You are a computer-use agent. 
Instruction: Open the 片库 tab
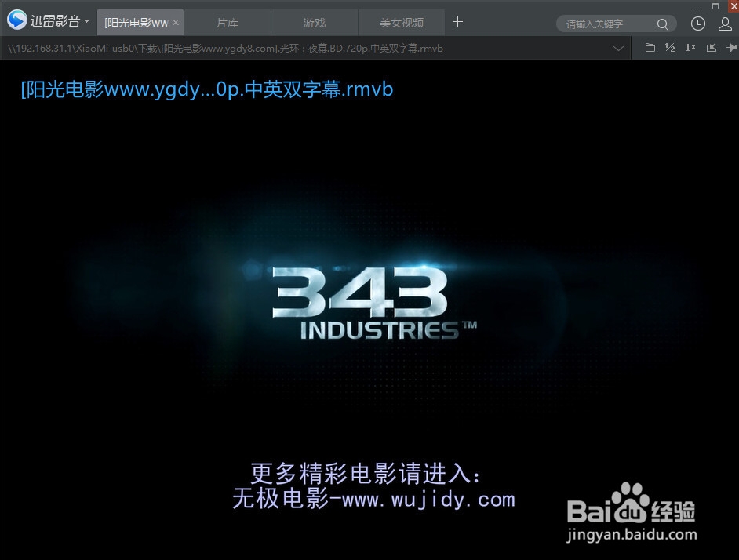coord(228,23)
